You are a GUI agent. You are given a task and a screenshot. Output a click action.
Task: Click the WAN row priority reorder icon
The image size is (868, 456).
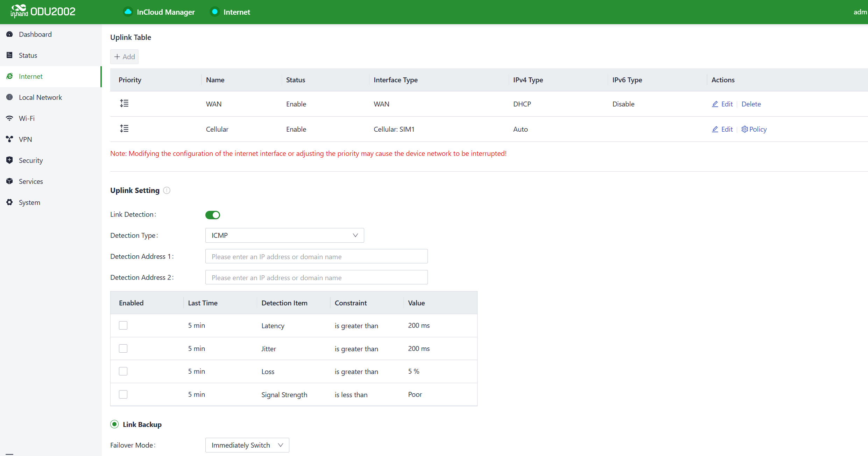[x=124, y=103]
